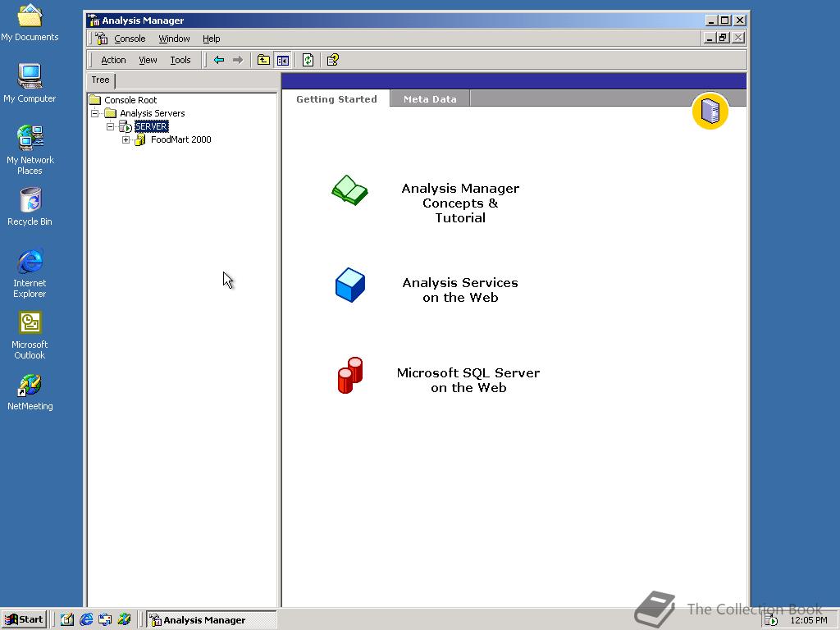
Task: Collapse the Analysis Servers tree node
Action: tap(95, 113)
